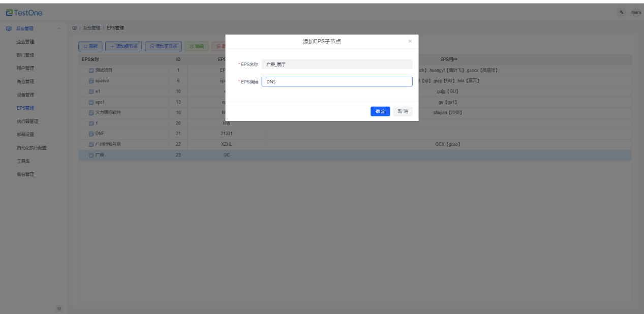
Task: Select the 测试项目 folder icon in table
Action: point(91,70)
